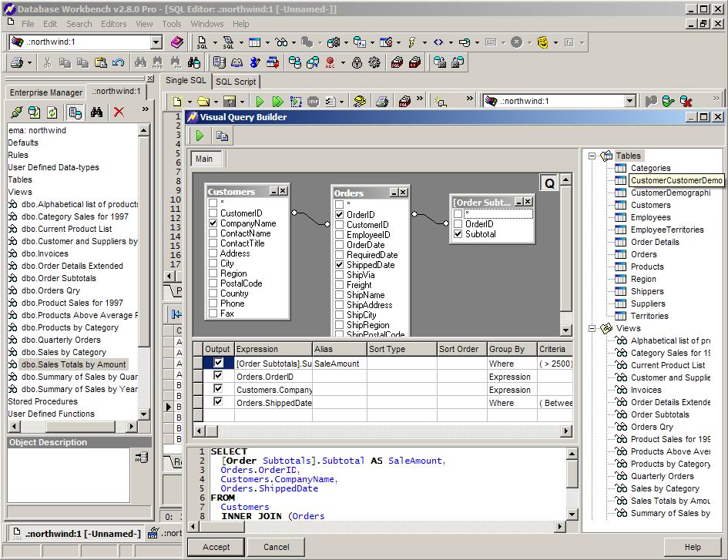The image size is (728, 560).
Task: Open dropdown next to SQL Editor open-folder icon
Action: click(216, 102)
